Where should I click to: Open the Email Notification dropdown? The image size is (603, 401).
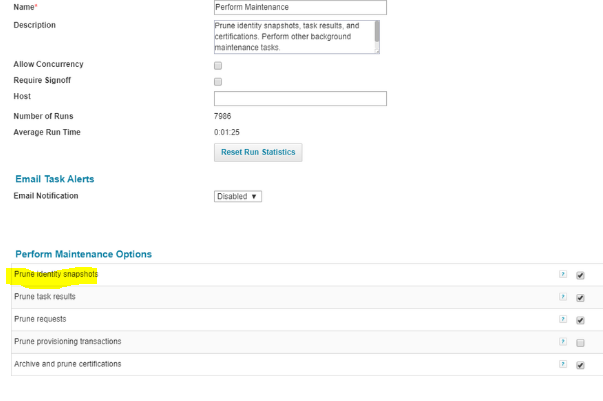pyautogui.click(x=238, y=196)
